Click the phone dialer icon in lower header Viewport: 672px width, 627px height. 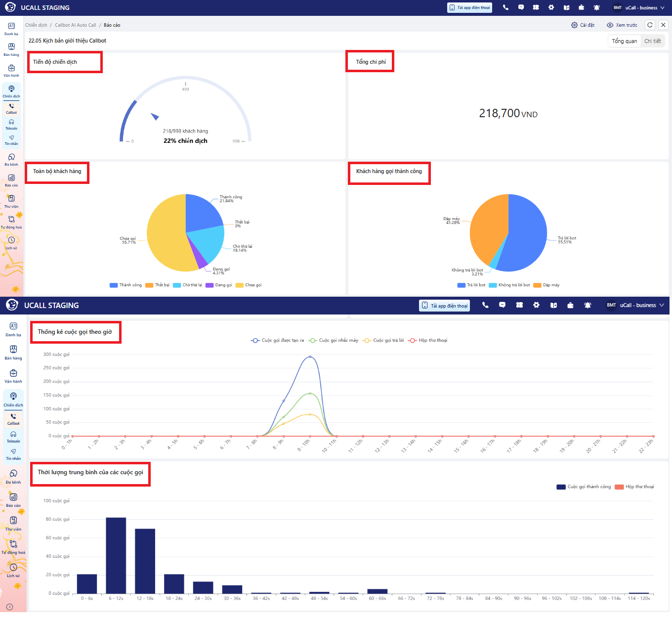coord(485,305)
